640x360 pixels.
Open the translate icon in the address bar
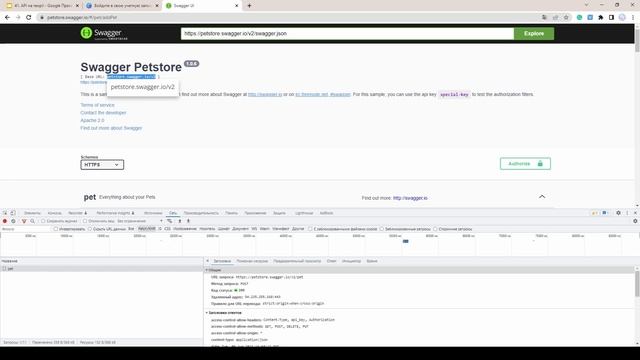[544, 18]
